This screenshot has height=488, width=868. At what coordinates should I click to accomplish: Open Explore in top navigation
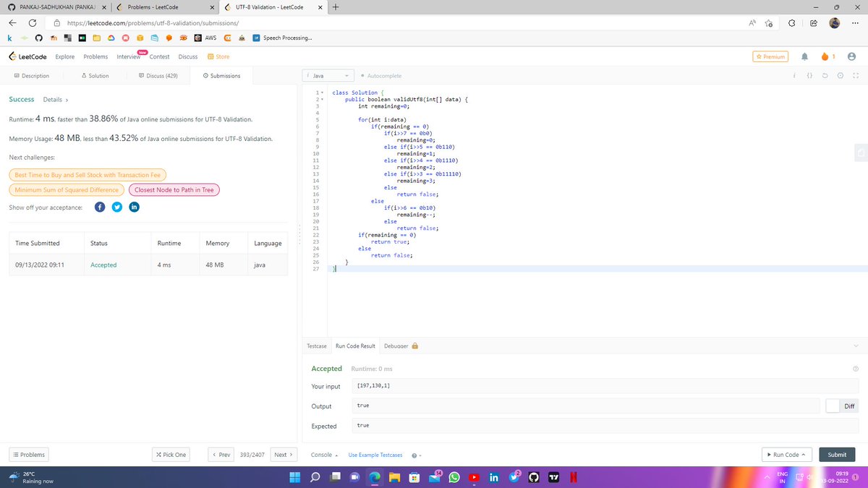coord(65,56)
